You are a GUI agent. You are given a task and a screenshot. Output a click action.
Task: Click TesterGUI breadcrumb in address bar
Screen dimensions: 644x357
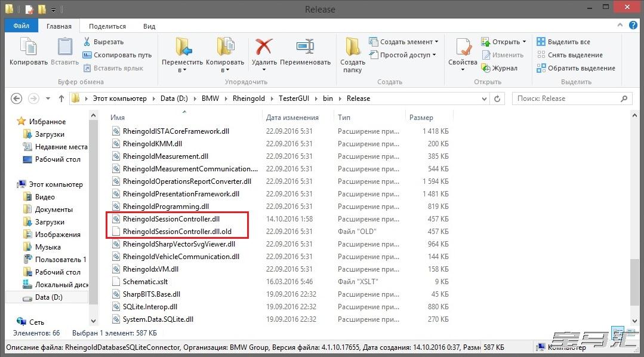pyautogui.click(x=294, y=99)
